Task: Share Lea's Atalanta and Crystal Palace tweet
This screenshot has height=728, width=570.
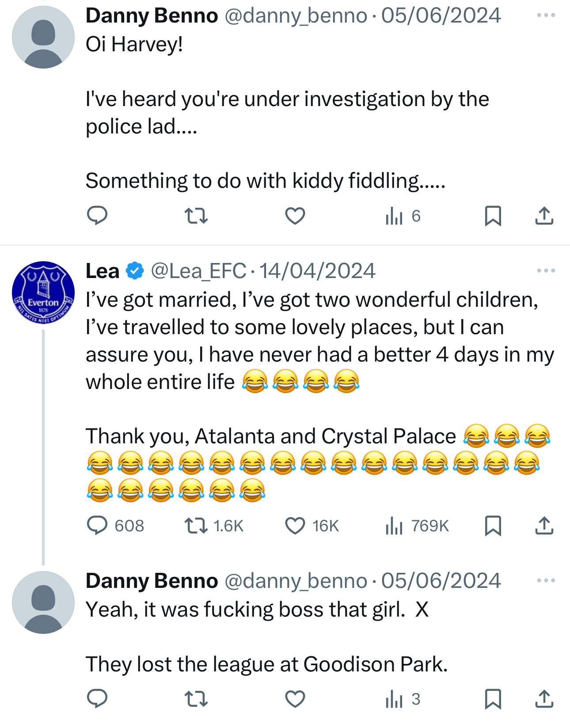Action: pos(544,526)
